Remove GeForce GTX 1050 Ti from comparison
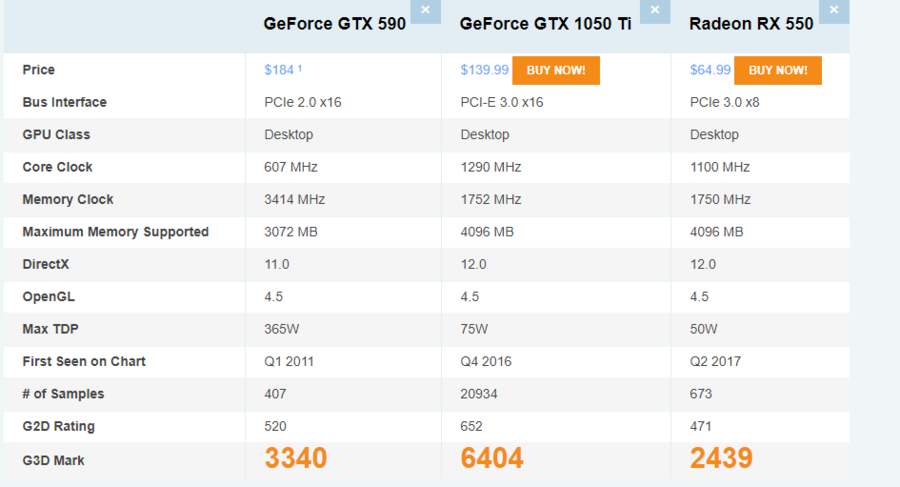Screen dimensions: 900x487 pyautogui.click(x=655, y=10)
